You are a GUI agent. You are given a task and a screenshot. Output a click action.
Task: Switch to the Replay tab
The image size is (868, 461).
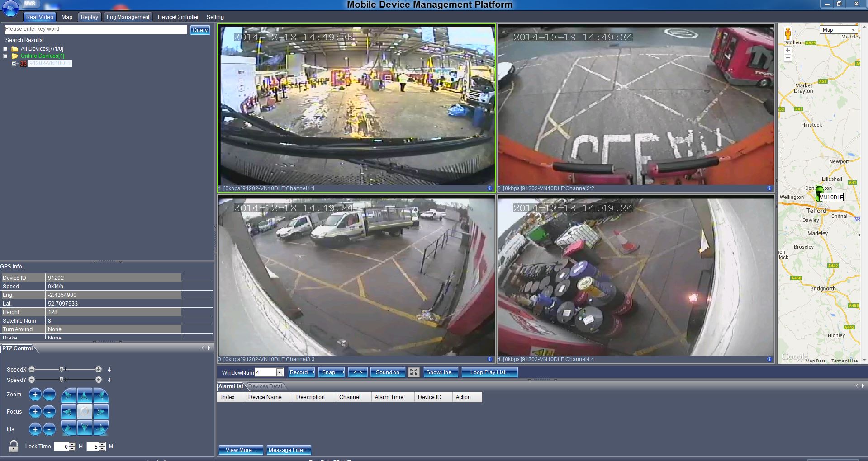[89, 17]
